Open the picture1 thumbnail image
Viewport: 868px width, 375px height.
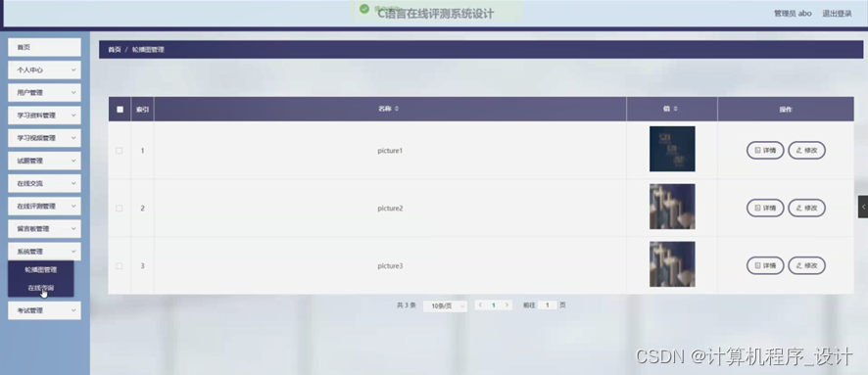point(672,149)
